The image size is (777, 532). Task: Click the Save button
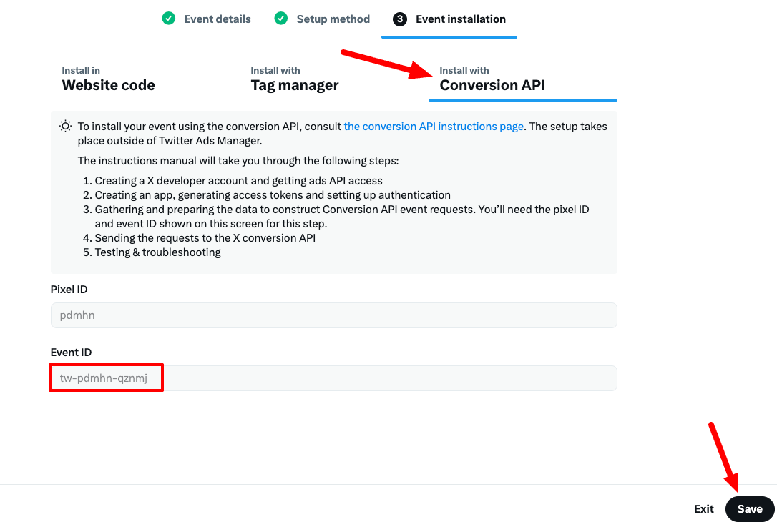pos(750,508)
